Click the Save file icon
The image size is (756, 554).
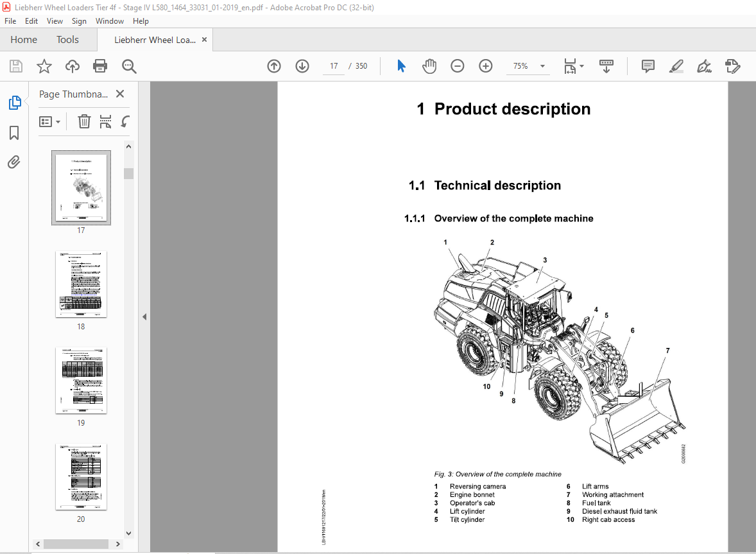(16, 66)
